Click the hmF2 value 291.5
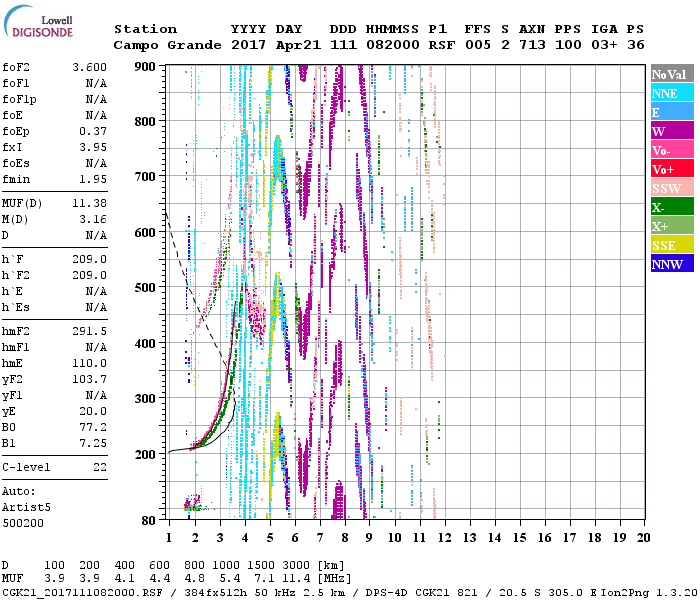Image resolution: width=700 pixels, height=600 pixels. [90, 332]
